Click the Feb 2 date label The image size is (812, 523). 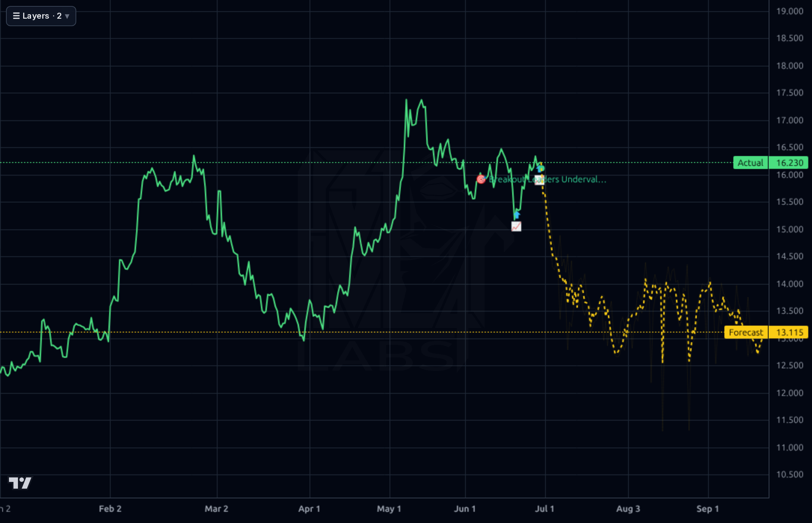click(110, 509)
